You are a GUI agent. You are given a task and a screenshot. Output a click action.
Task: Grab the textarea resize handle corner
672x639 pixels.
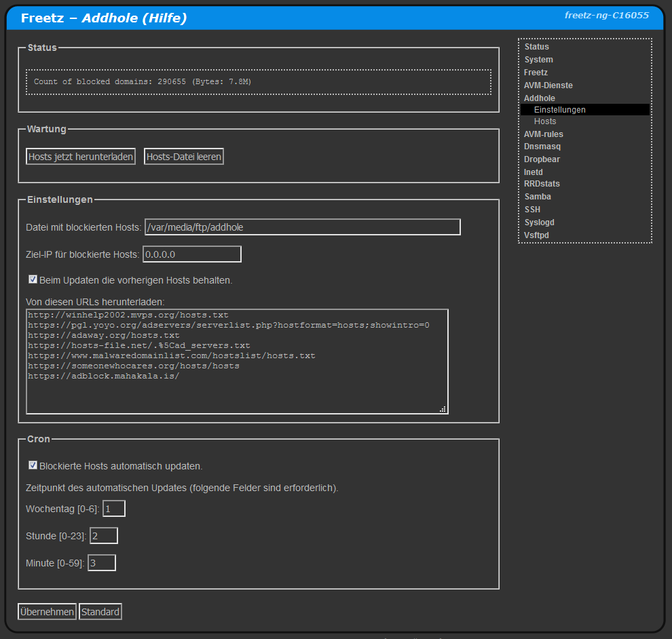443,409
